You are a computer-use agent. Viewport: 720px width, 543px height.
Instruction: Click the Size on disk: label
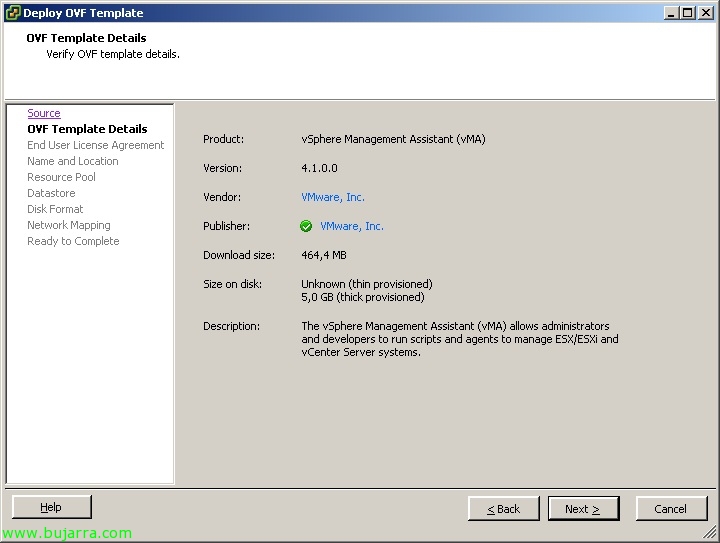pyautogui.click(x=232, y=284)
